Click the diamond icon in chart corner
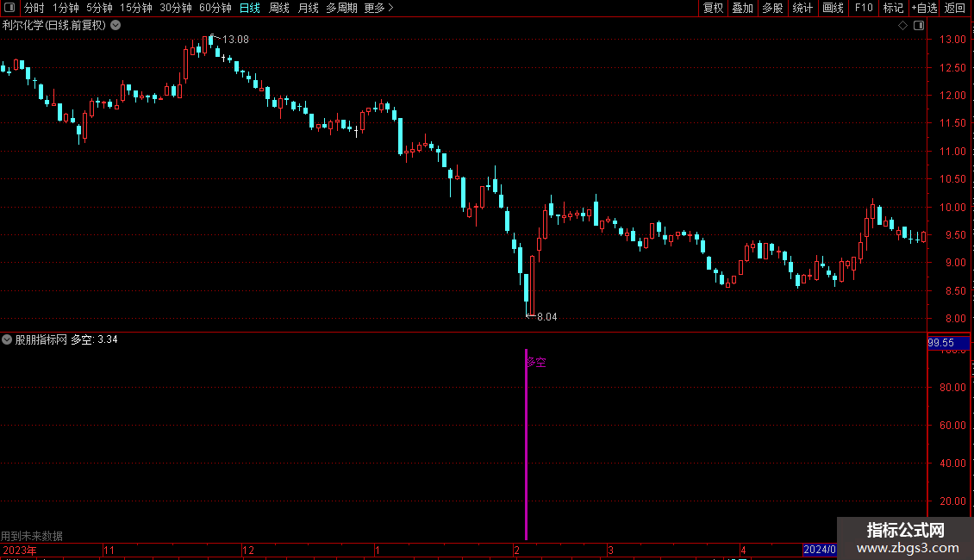 902,26
